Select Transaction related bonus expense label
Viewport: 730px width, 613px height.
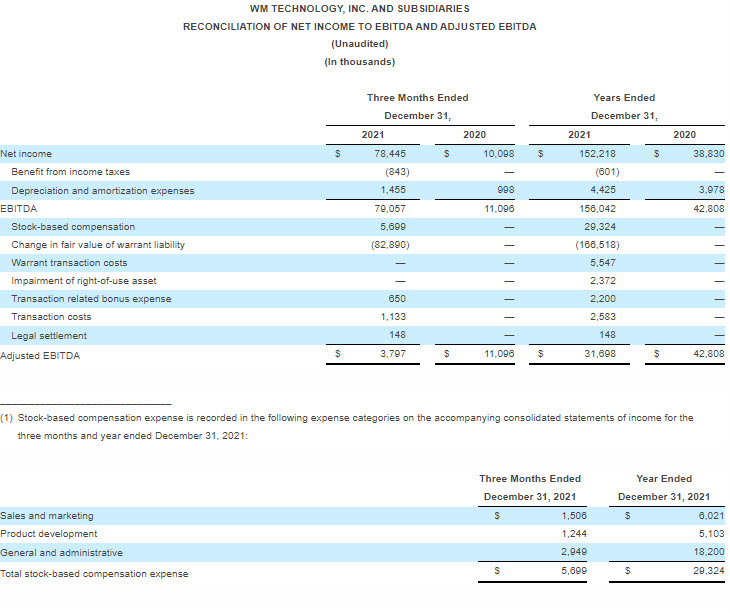point(91,299)
